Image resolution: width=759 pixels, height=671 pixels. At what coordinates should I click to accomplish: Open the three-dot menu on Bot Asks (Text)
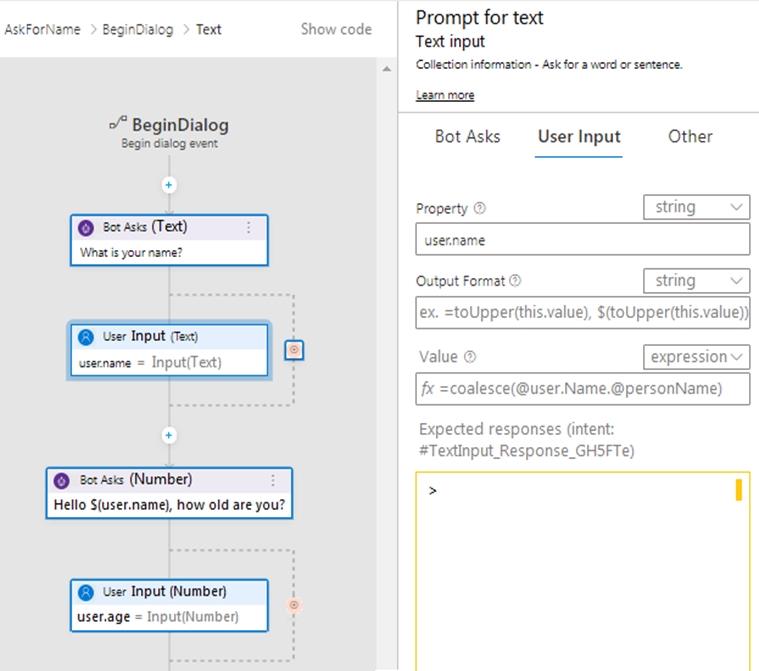pyautogui.click(x=249, y=227)
